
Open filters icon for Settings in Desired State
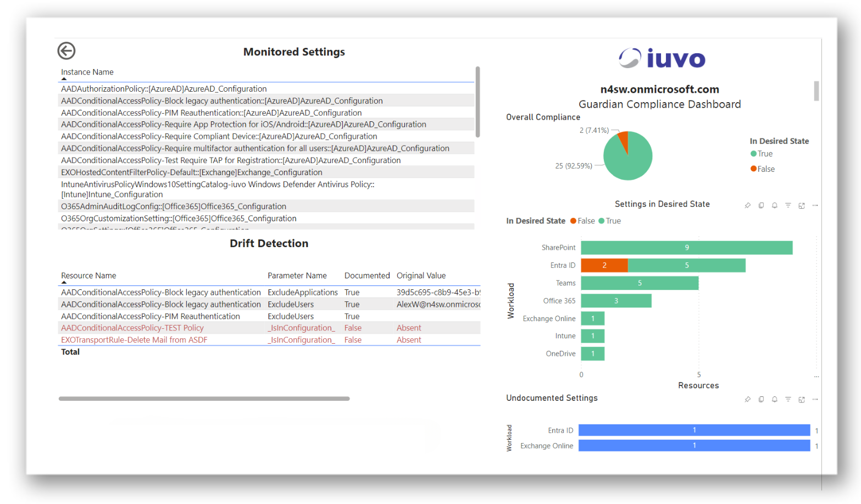[788, 205]
